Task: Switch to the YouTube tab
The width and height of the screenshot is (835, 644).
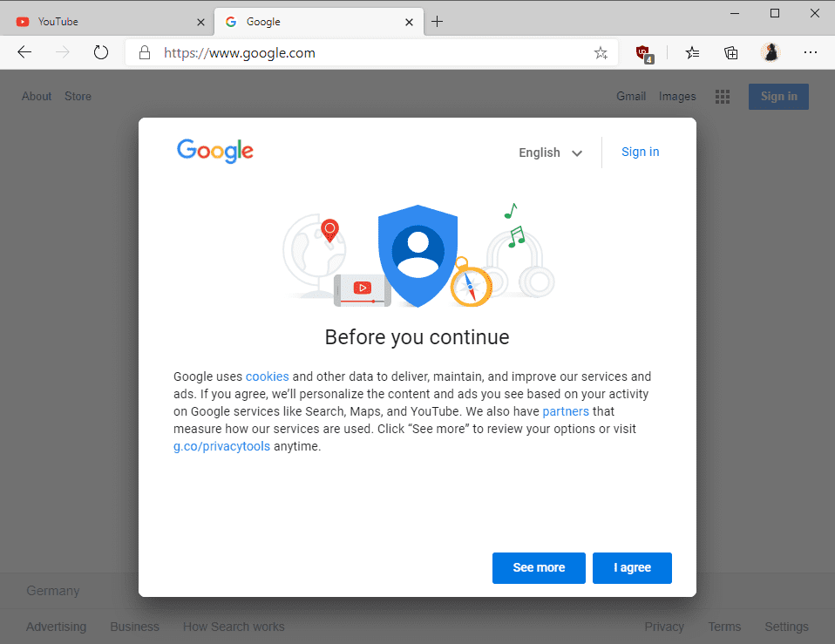Action: click(x=96, y=20)
